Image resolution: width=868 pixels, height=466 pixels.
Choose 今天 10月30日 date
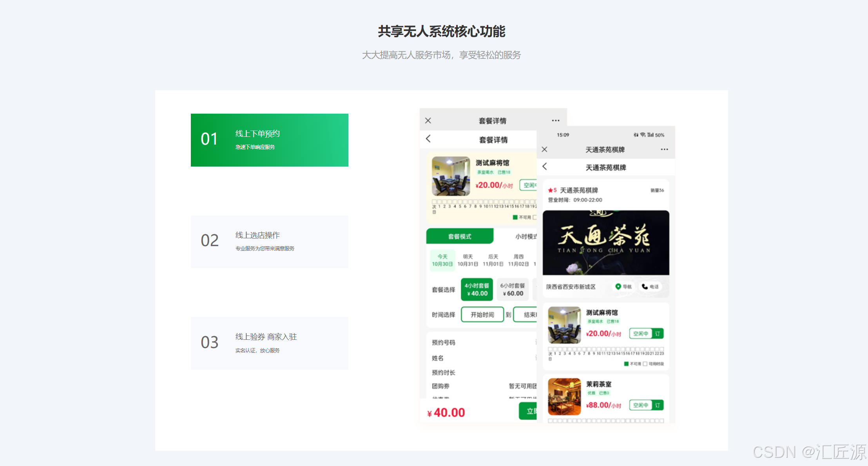442,260
